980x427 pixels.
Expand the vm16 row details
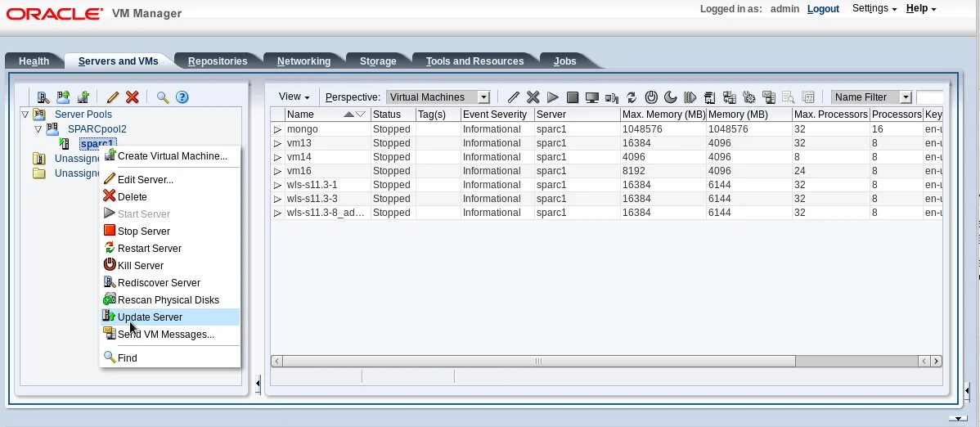pyautogui.click(x=277, y=171)
